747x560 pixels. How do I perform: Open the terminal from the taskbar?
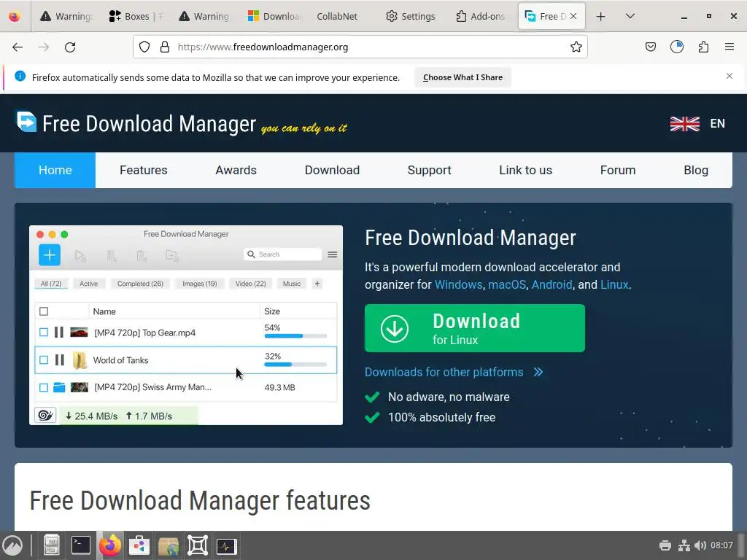[81, 545]
